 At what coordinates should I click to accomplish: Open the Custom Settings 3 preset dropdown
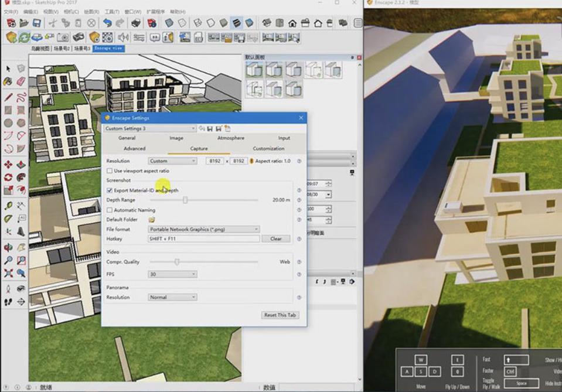click(x=150, y=128)
